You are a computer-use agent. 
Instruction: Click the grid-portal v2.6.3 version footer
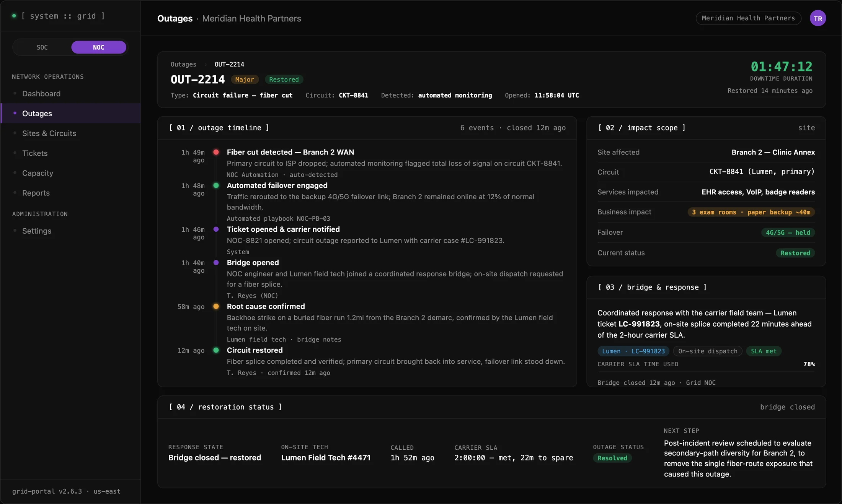[66, 491]
